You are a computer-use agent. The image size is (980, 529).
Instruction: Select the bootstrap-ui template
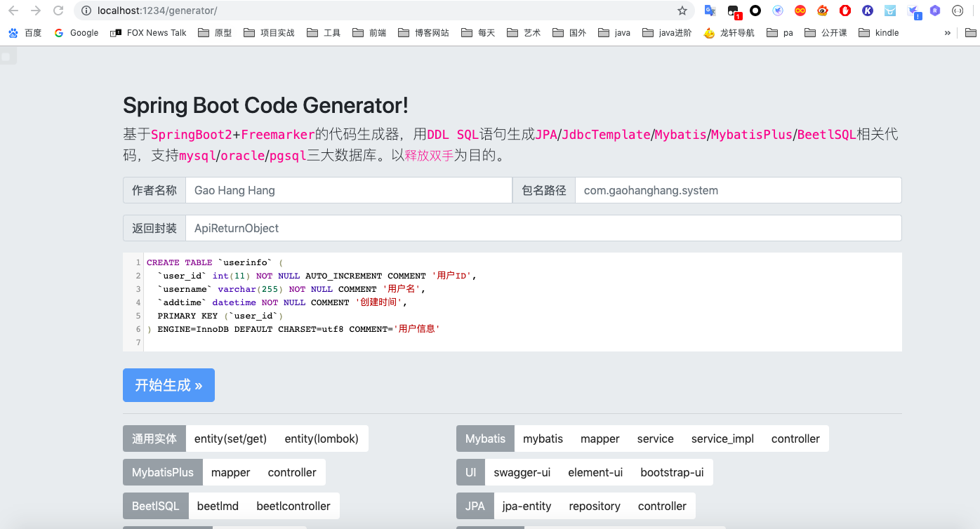point(672,472)
